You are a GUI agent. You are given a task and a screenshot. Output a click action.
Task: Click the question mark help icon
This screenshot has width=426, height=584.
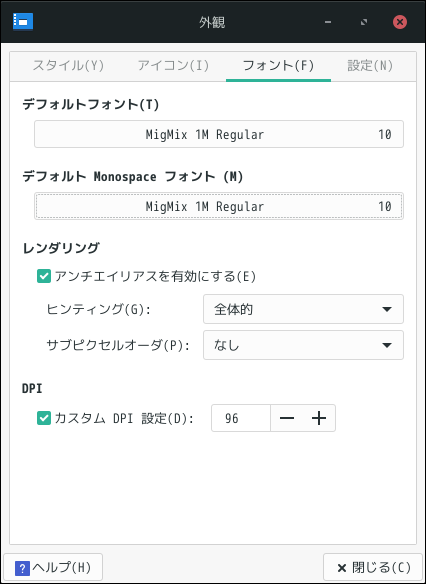pyautogui.click(x=22, y=568)
